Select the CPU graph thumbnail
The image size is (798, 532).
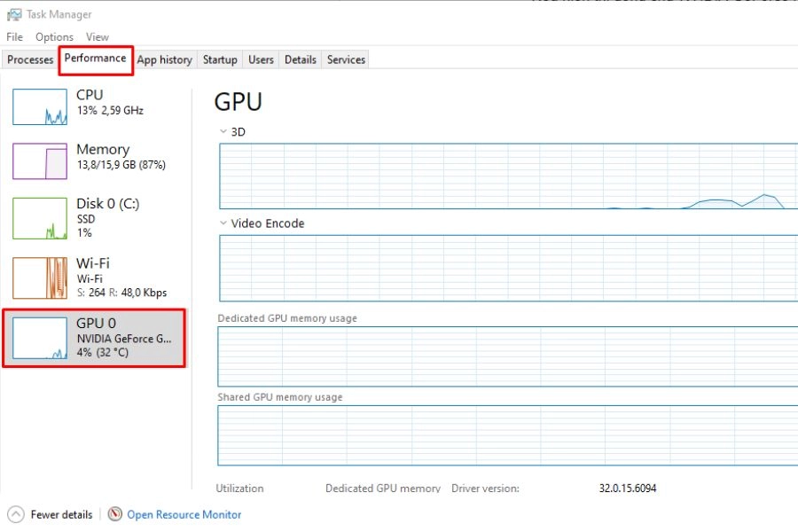(x=40, y=107)
